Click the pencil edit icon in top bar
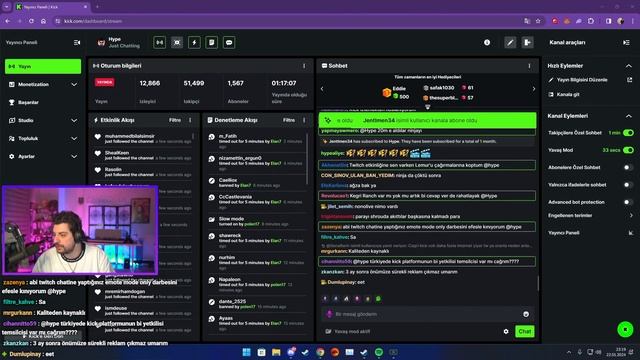The width and height of the screenshot is (640, 360). click(510, 42)
